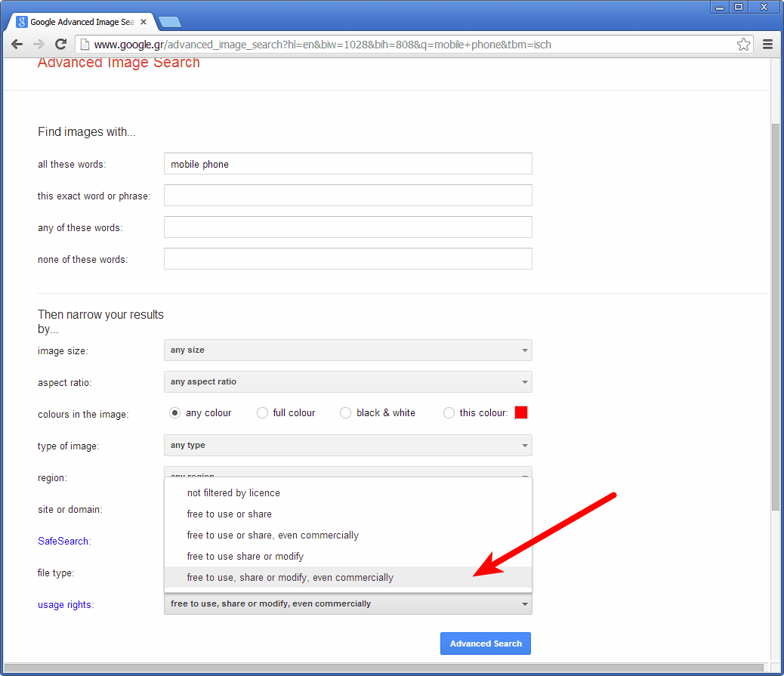784x676 pixels.
Task: Open the usage rights dropdown
Action: 348,604
